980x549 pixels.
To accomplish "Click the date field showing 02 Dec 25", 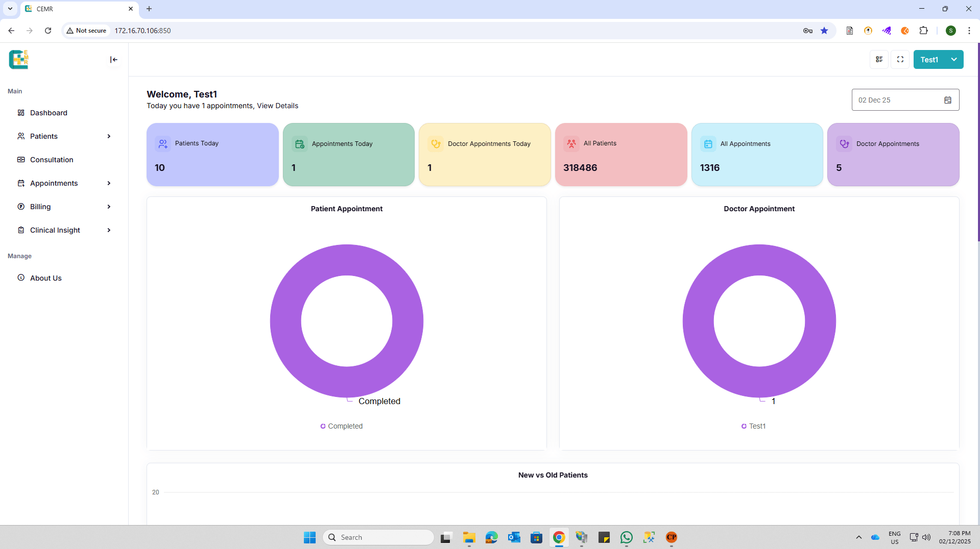I will 905,100.
